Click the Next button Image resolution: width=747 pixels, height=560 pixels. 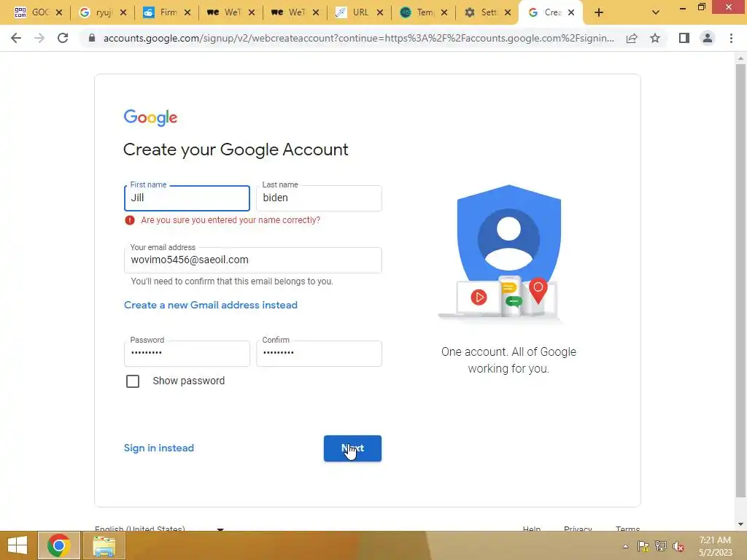coord(352,448)
